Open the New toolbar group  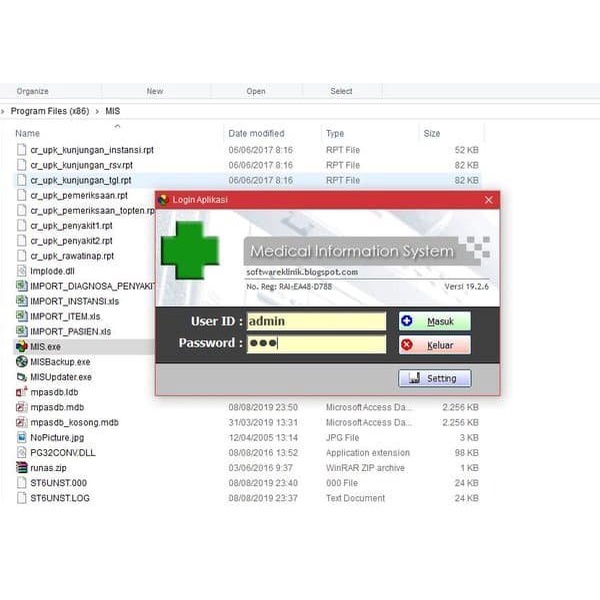tap(155, 91)
